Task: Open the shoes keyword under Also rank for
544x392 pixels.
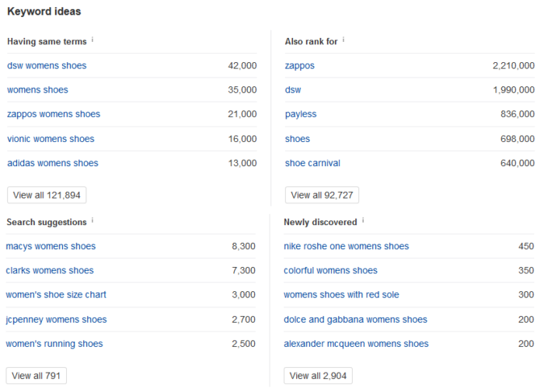Action: click(x=298, y=139)
